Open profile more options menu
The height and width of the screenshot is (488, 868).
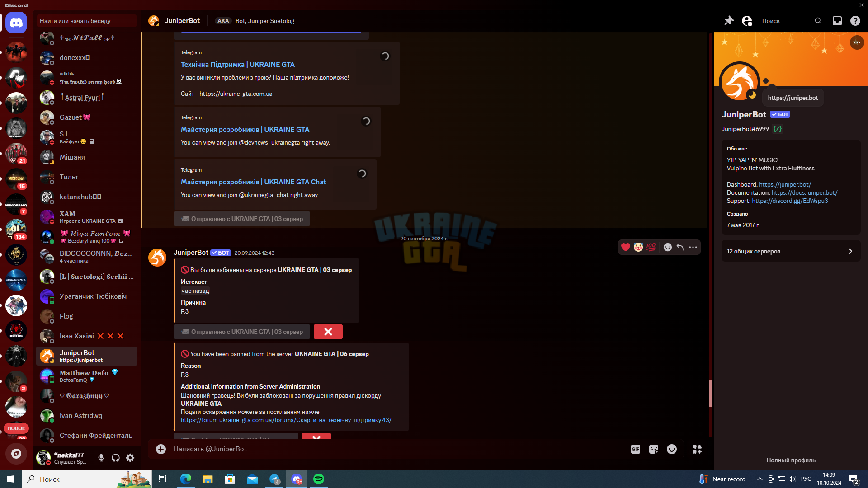(x=857, y=42)
